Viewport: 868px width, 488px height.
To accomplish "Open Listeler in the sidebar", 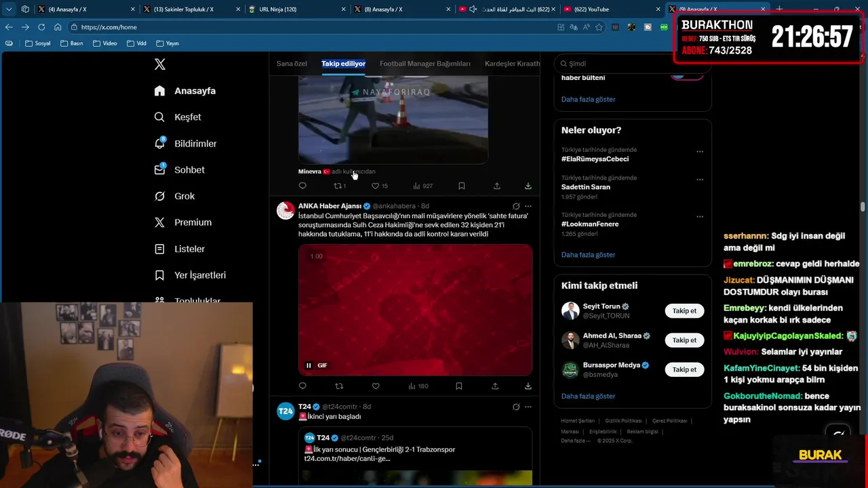I will (180, 249).
